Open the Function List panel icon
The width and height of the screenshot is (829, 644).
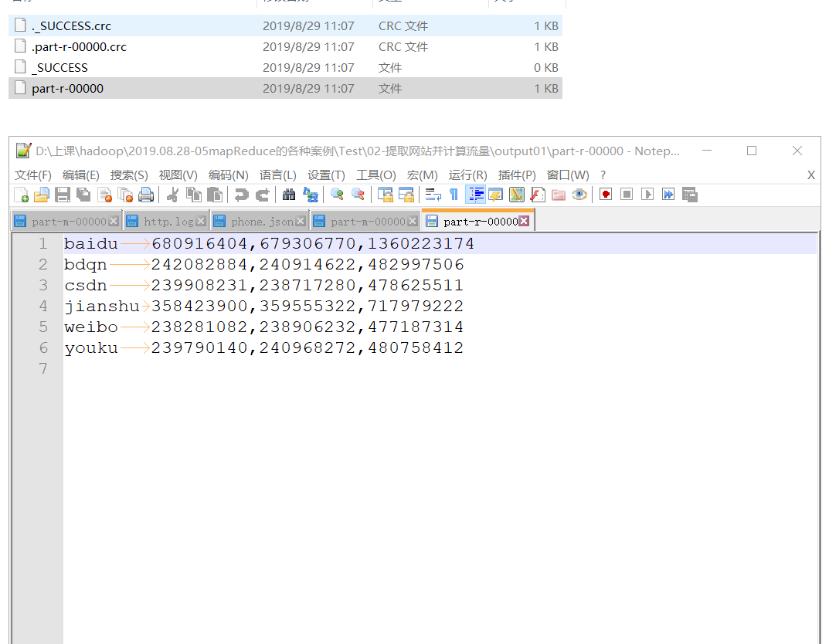[537, 195]
